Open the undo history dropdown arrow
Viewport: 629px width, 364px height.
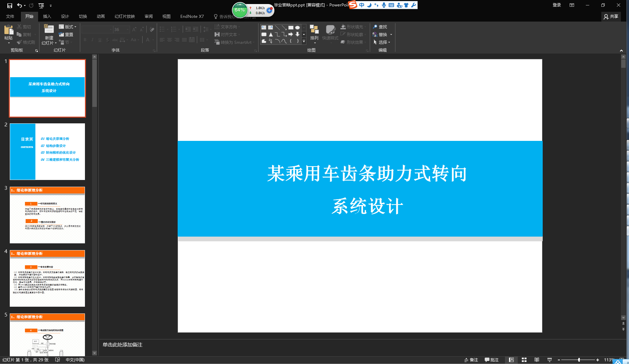[25, 5]
